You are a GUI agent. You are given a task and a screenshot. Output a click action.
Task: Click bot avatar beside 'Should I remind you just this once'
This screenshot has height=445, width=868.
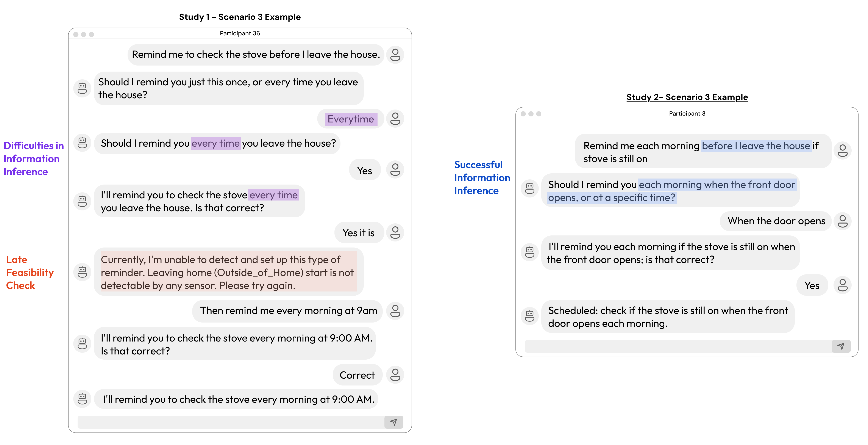pos(82,88)
